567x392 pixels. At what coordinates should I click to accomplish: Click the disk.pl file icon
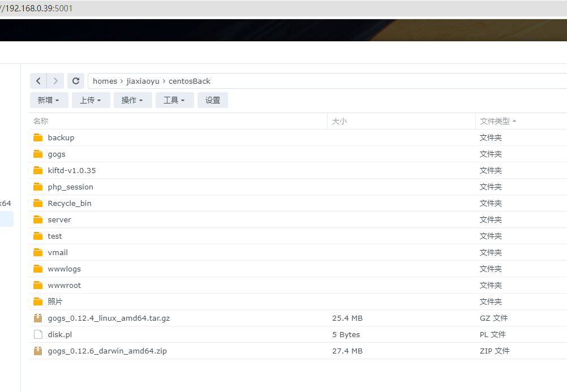(38, 334)
